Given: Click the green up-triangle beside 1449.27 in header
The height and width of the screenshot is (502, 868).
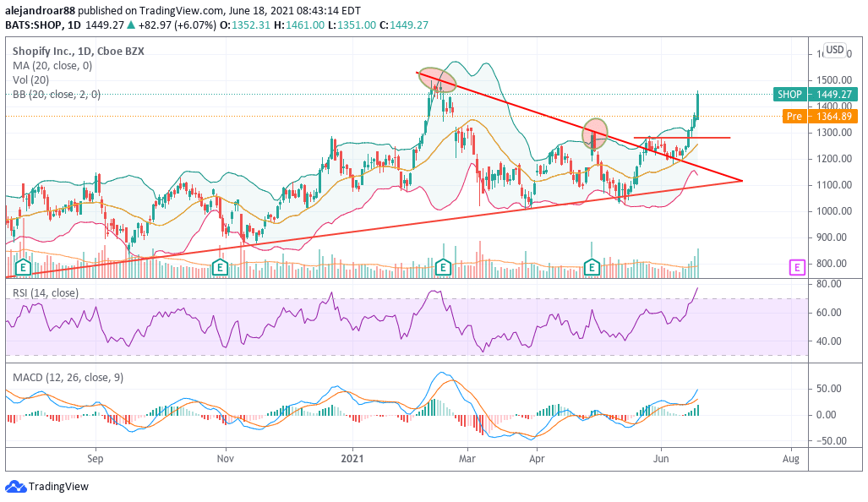Looking at the screenshot, I should [131, 25].
